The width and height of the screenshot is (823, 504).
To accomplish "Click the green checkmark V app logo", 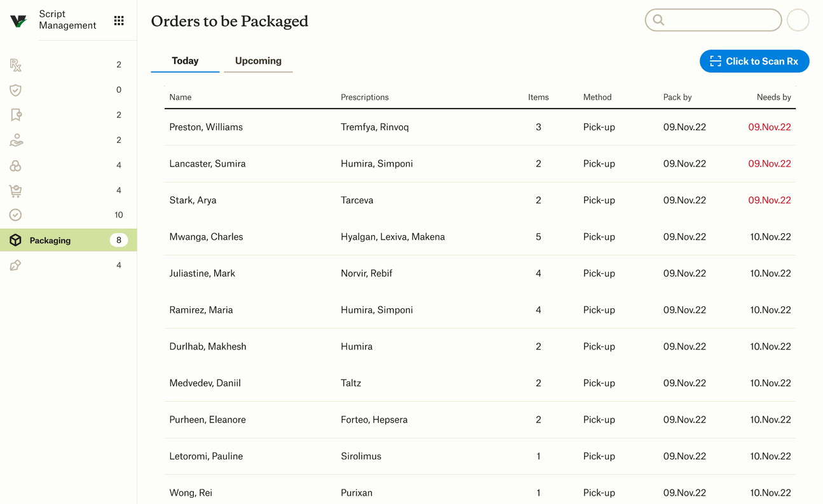I will [18, 21].
